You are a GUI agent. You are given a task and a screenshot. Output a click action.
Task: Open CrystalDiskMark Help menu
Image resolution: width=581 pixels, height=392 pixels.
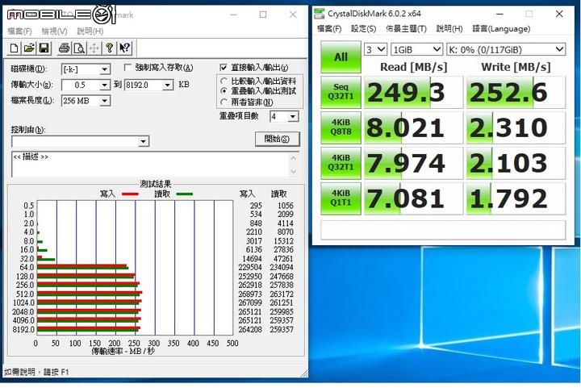point(449,29)
